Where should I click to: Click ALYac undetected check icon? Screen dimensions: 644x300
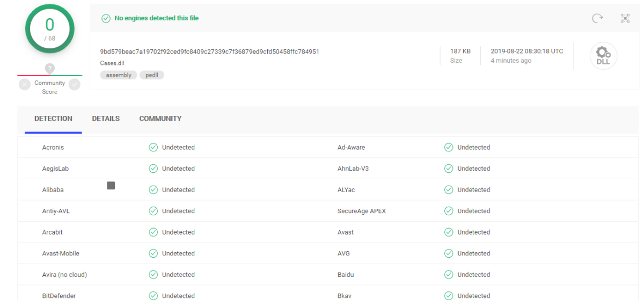click(x=449, y=189)
